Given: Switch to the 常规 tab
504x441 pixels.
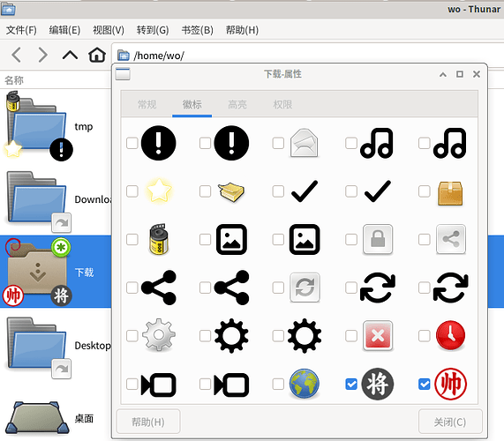Looking at the screenshot, I should click(147, 104).
